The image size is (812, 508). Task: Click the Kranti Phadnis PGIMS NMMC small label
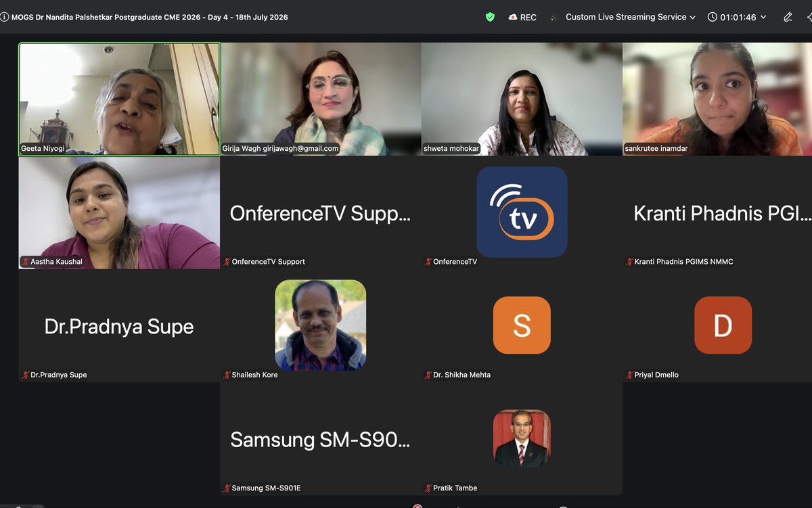pyautogui.click(x=683, y=262)
